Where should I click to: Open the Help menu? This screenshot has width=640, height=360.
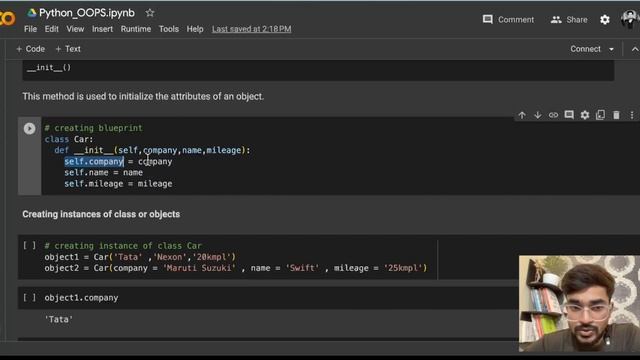coord(195,29)
